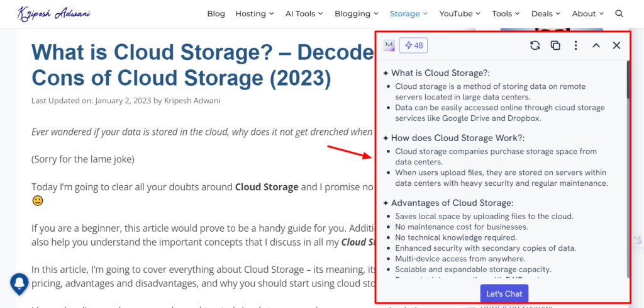The image size is (644, 308).
Task: Click the blue notification bell icon
Action: click(20, 283)
